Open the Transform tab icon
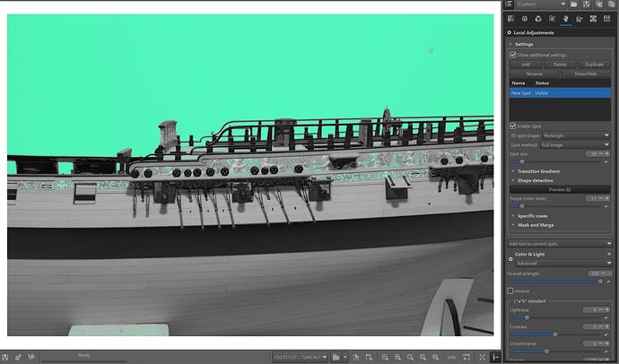Screen dimensions: 619x364 click(580, 19)
